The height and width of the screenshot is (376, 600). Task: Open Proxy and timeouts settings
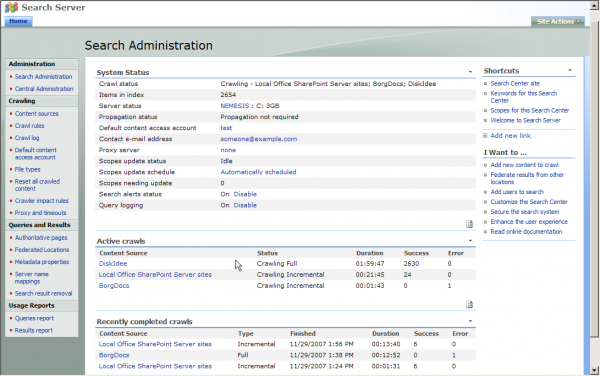point(40,213)
